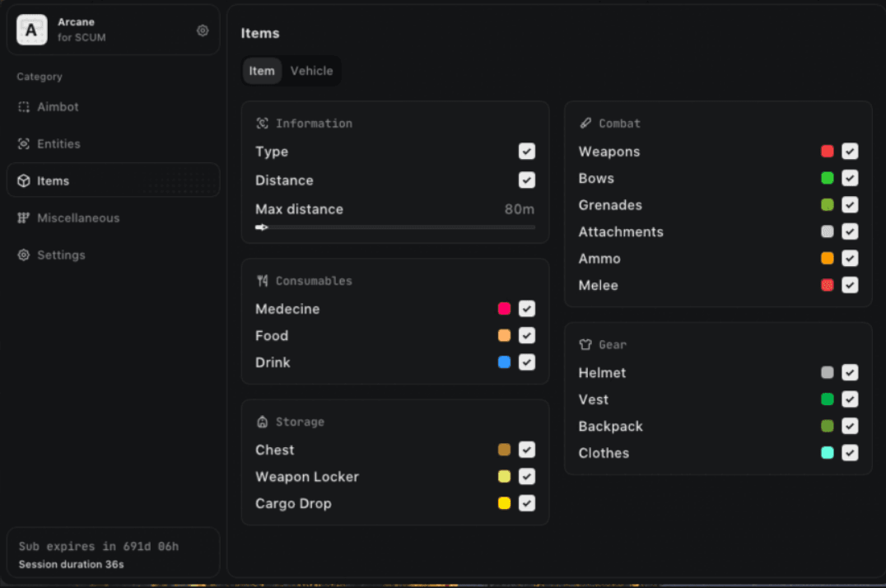Open the Miscellaneous category
The width and height of the screenshot is (886, 588).
coord(78,218)
